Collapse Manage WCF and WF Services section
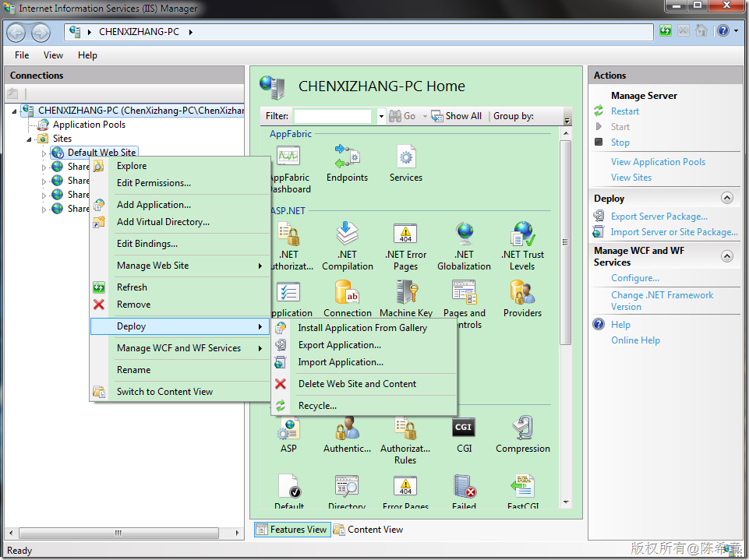Image resolution: width=749 pixels, height=560 pixels. click(x=727, y=256)
